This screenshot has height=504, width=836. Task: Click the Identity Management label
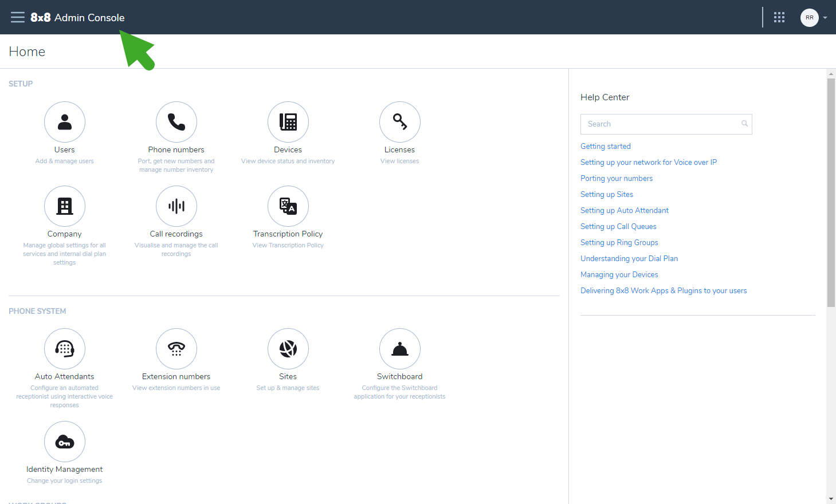tap(65, 469)
